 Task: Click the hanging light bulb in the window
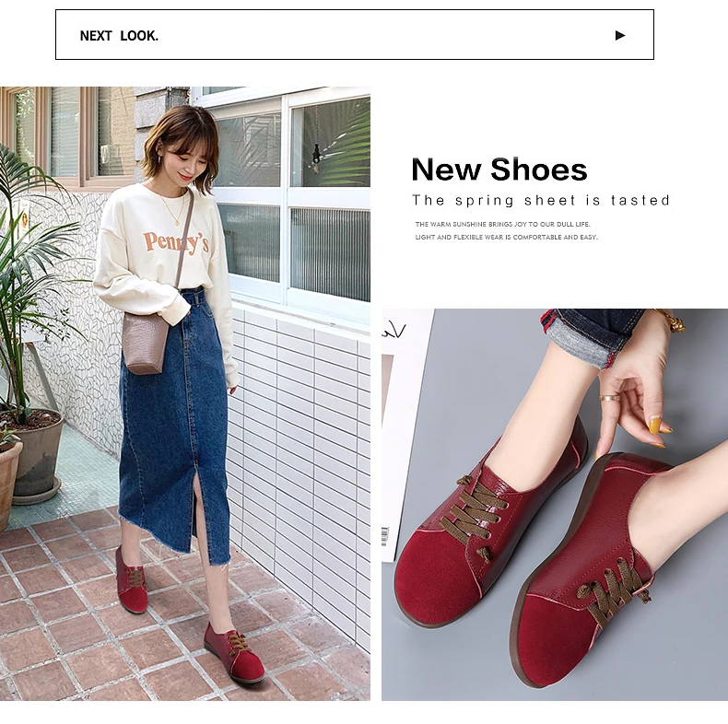(317, 156)
